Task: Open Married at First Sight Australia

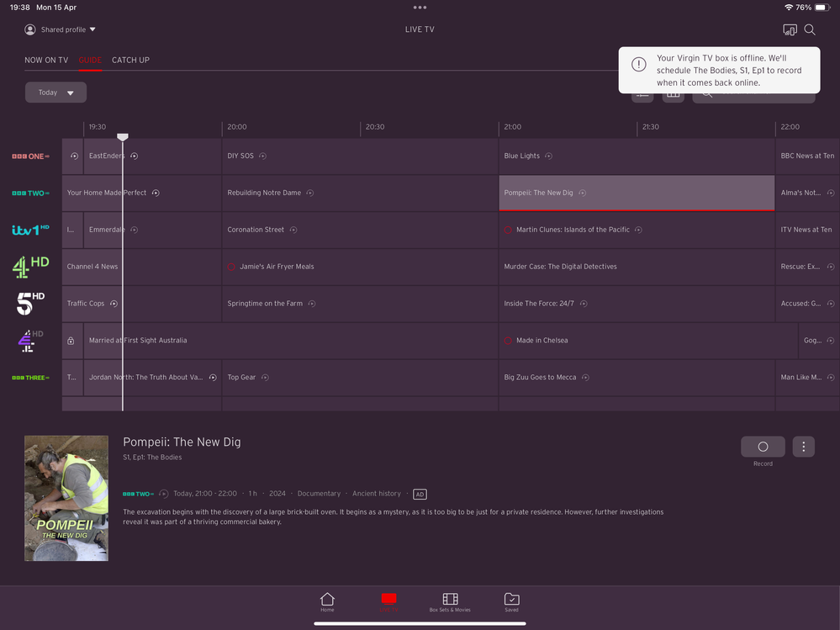Action: (x=291, y=341)
